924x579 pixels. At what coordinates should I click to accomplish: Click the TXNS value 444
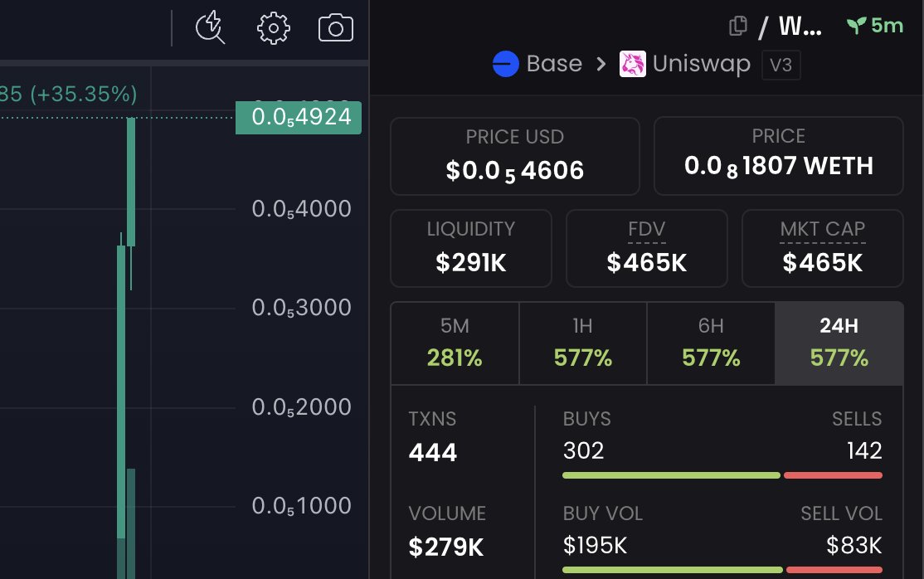(x=432, y=452)
